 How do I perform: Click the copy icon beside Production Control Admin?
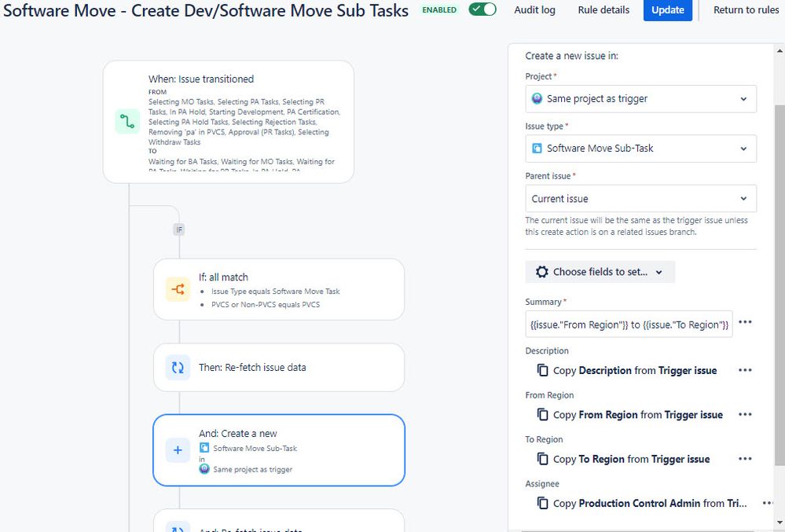pos(542,503)
